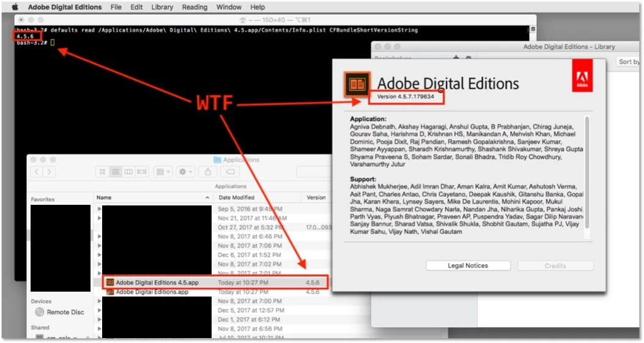Open the Window menu

coord(229,7)
